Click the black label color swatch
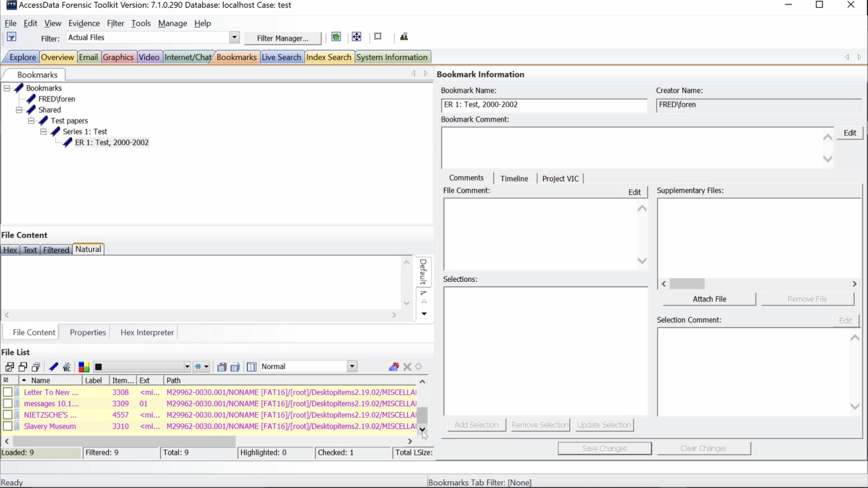The image size is (868, 488). (x=98, y=367)
